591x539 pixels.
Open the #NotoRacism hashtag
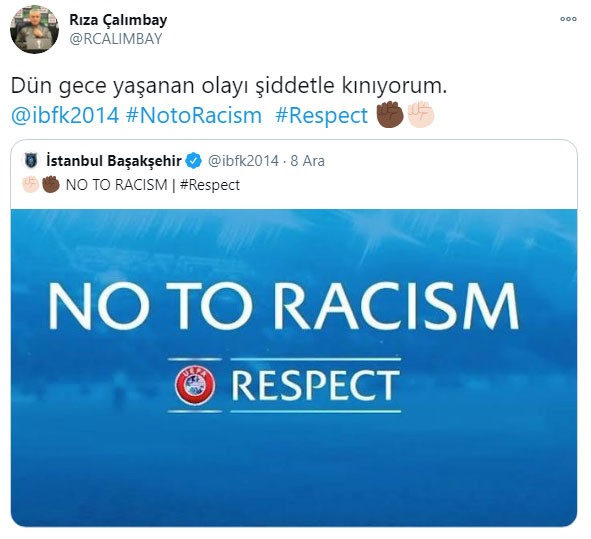[194, 115]
